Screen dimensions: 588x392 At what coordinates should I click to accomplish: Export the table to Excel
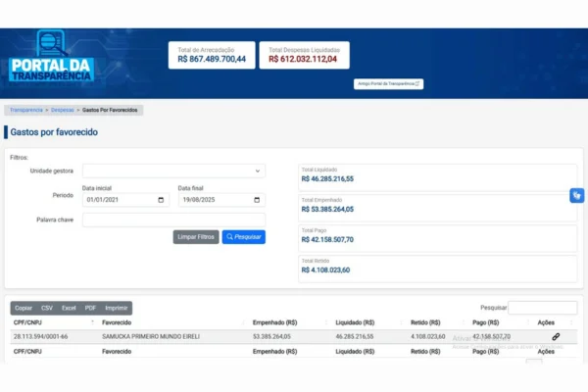point(69,308)
